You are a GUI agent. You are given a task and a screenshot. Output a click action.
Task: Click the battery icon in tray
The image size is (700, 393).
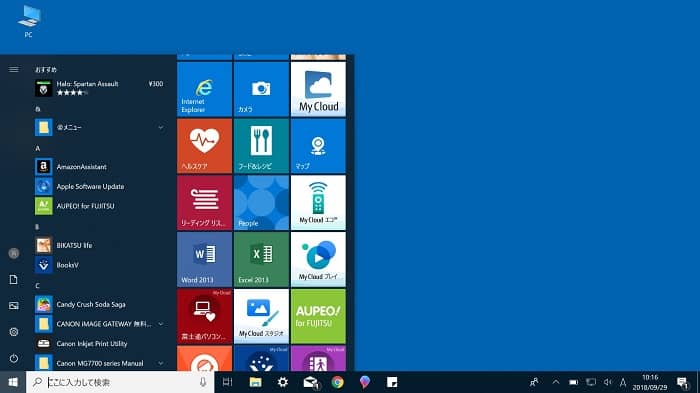tap(574, 382)
